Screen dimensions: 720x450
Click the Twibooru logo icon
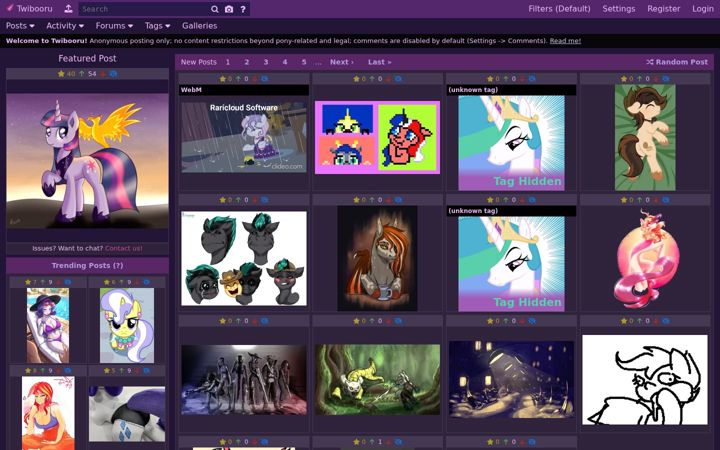pos(10,8)
